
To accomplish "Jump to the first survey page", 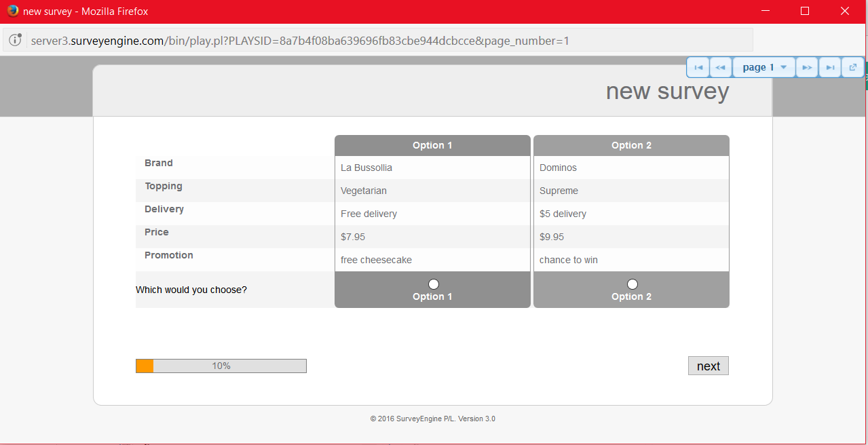I will (698, 67).
